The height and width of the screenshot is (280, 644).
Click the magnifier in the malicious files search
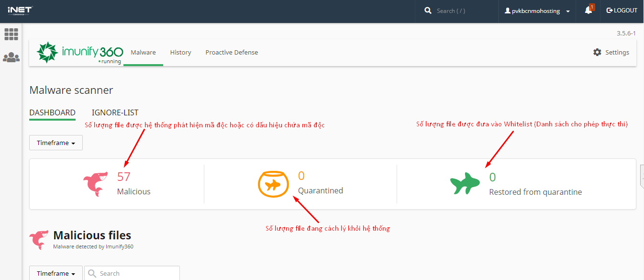pyautogui.click(x=92, y=273)
